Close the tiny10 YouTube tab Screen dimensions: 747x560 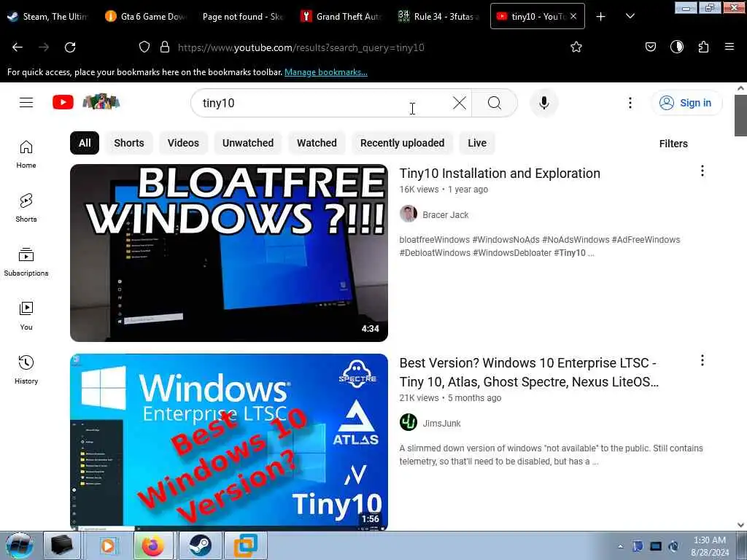click(x=573, y=16)
